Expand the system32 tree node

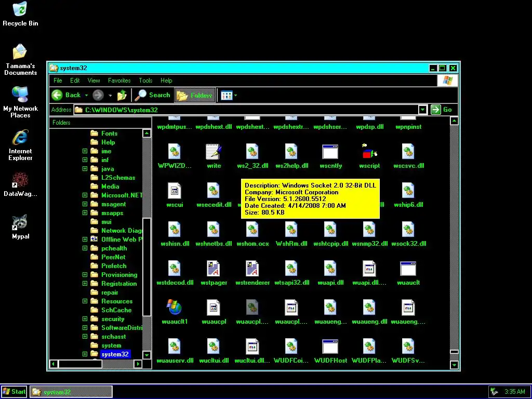point(85,354)
